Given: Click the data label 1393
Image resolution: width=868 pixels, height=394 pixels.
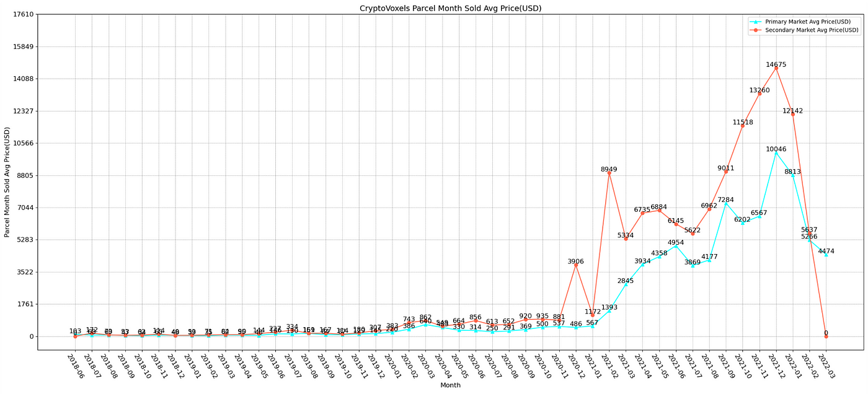Looking at the screenshot, I should tap(609, 307).
